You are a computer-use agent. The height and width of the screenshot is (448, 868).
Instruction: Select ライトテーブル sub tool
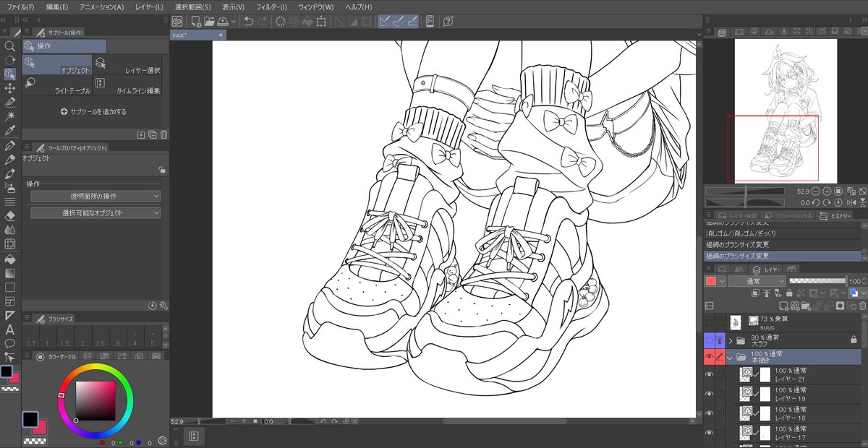pyautogui.click(x=57, y=85)
